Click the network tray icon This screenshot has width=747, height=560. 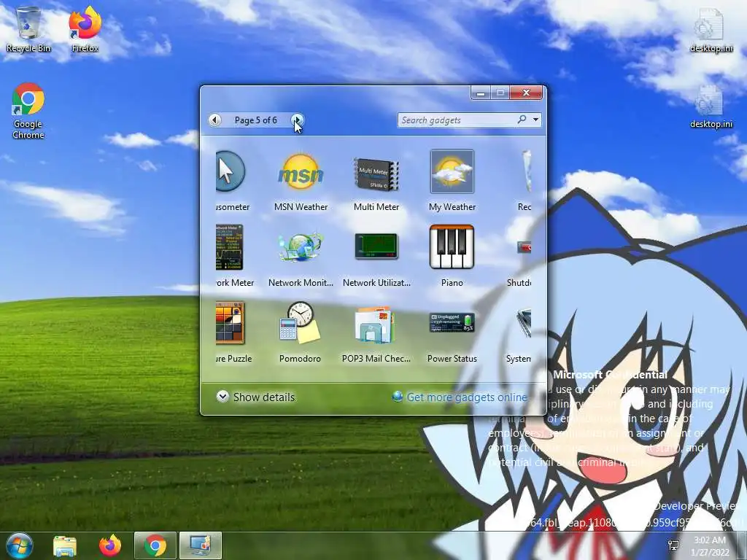tap(673, 545)
